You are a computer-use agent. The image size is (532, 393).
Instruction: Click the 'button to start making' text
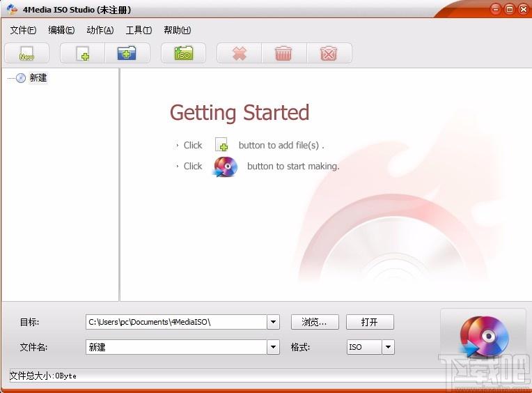click(293, 167)
